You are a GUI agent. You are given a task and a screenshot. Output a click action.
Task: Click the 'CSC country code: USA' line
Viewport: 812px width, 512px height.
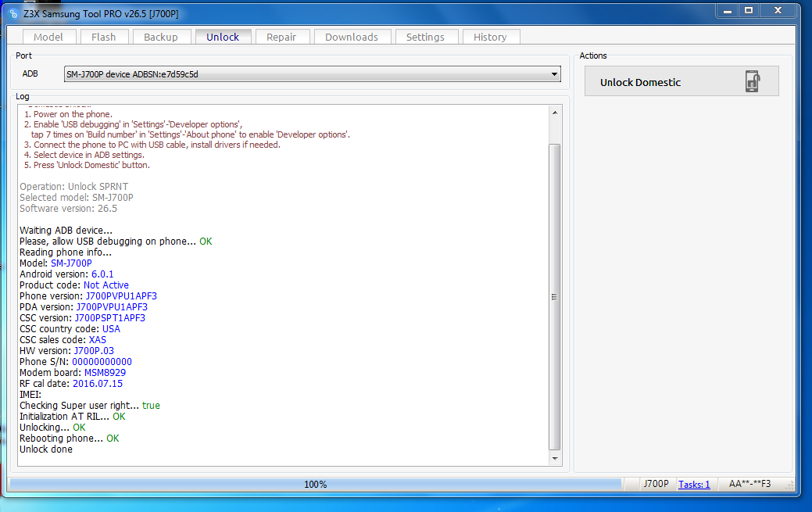click(70, 329)
